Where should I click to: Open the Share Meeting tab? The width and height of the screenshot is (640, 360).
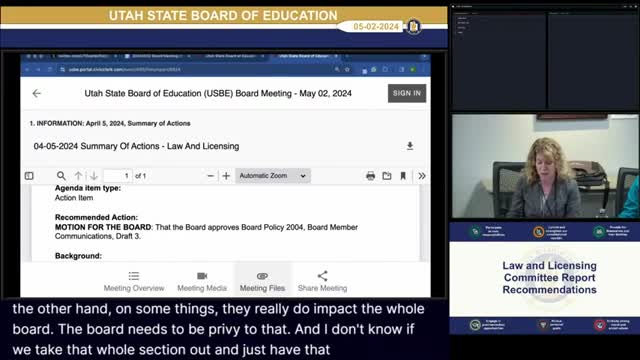click(322, 282)
